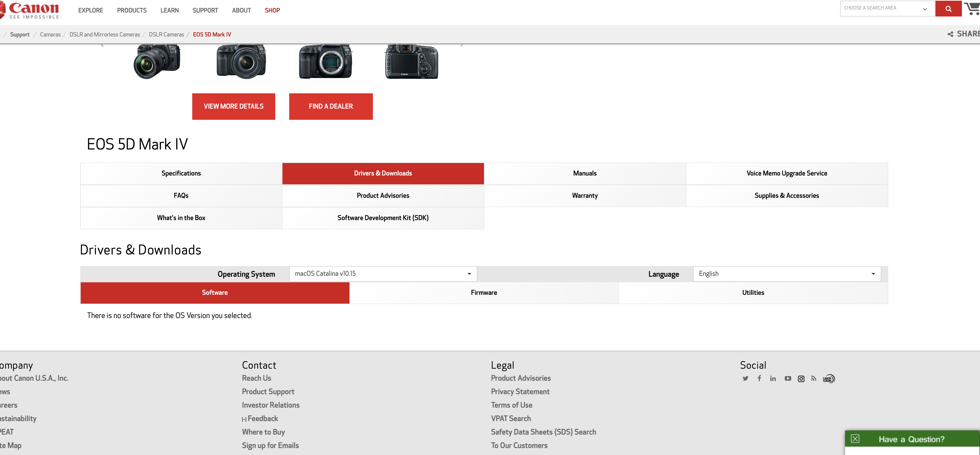The width and height of the screenshot is (980, 455).
Task: Open the Utilities tab
Action: coord(753,293)
